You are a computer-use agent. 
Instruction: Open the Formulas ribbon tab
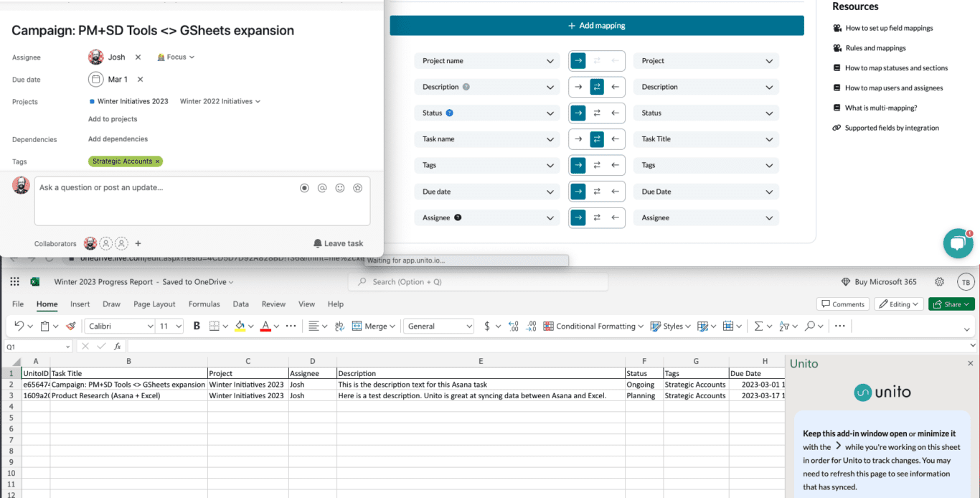204,304
